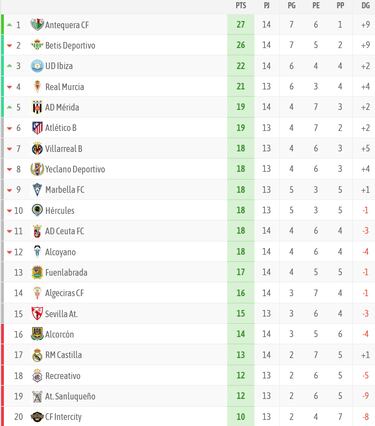This screenshot has width=375, height=426.
Task: Sort standings by DG column header
Action: pyautogui.click(x=366, y=6)
